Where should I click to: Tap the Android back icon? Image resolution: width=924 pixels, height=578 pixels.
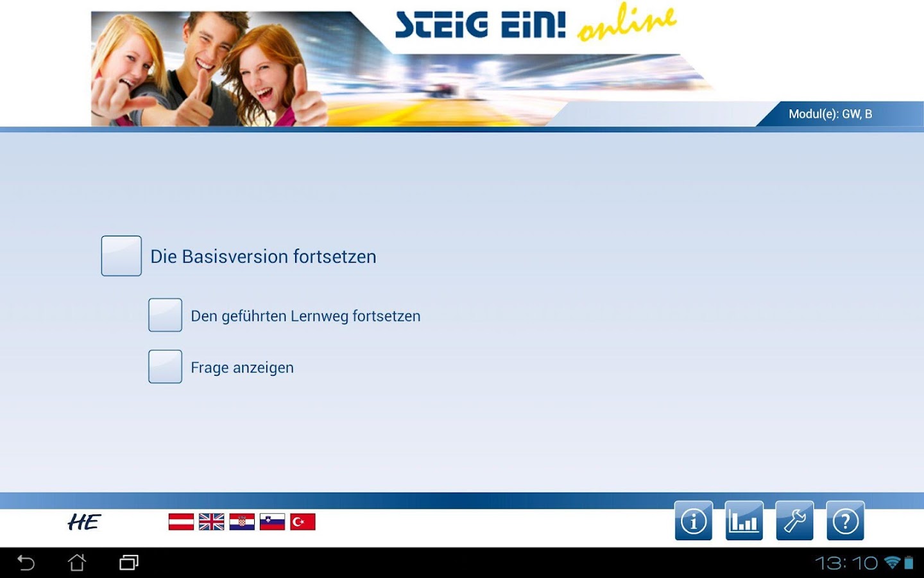tap(26, 563)
